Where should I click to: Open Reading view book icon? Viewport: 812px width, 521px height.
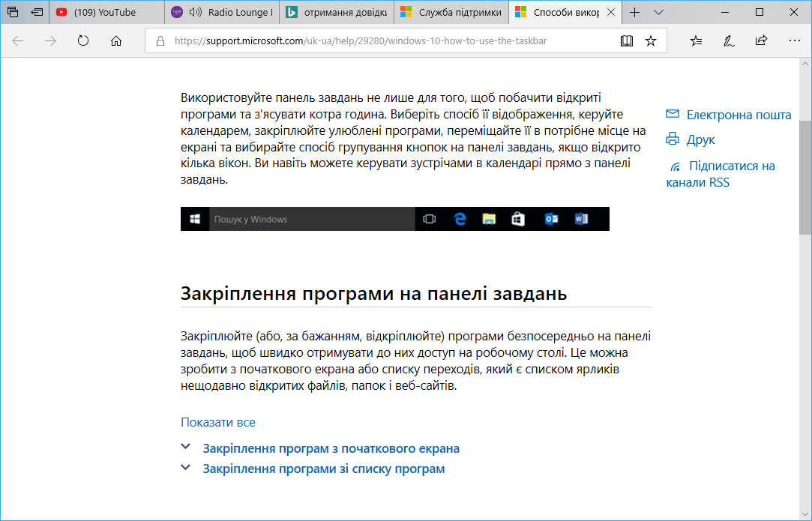coord(627,41)
